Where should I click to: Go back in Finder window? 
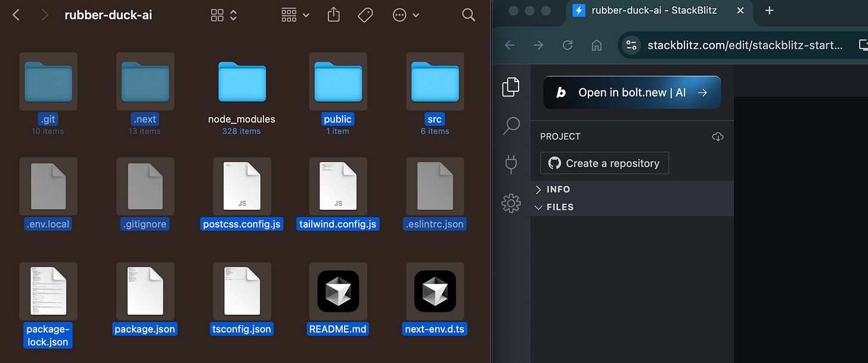[16, 15]
